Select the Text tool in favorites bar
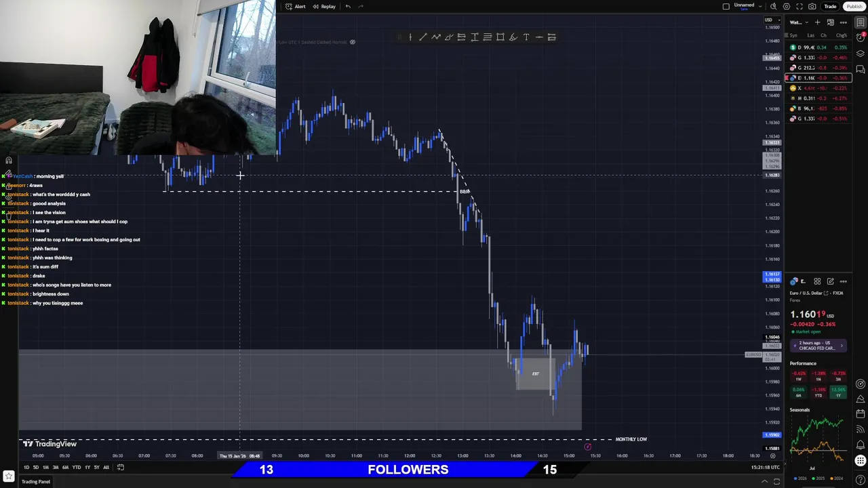The image size is (868, 488). pos(526,37)
